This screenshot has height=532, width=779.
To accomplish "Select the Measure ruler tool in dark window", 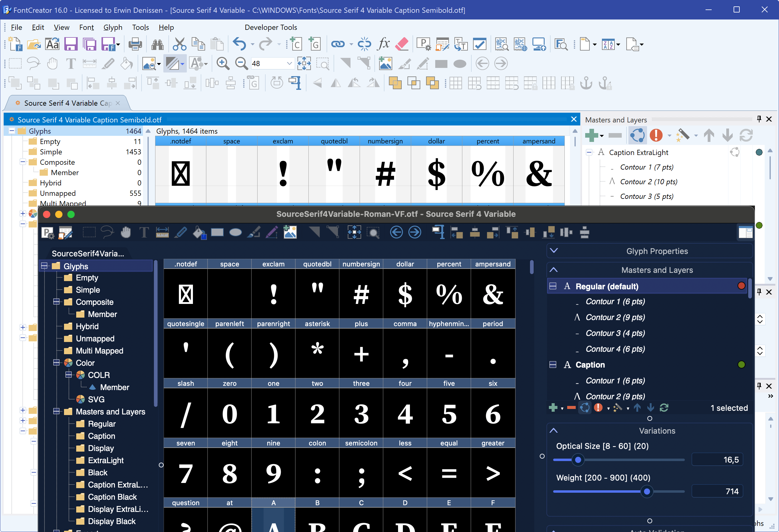I will pos(162,232).
